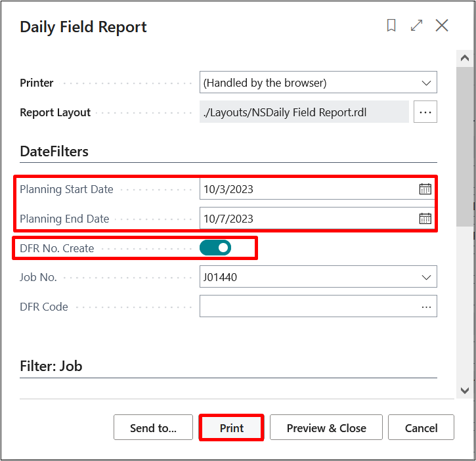476x461 pixels.
Task: Close the Daily Field Report dialog
Action: (442, 26)
